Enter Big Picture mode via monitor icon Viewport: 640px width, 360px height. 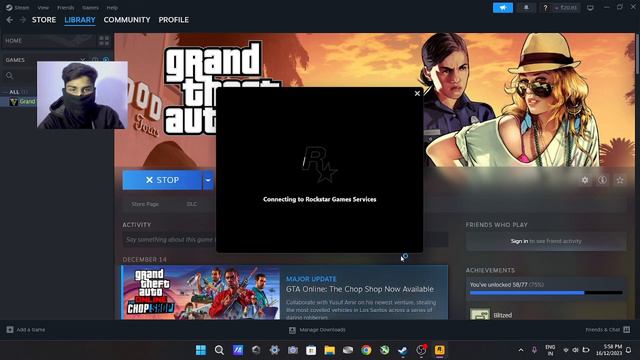coord(590,7)
